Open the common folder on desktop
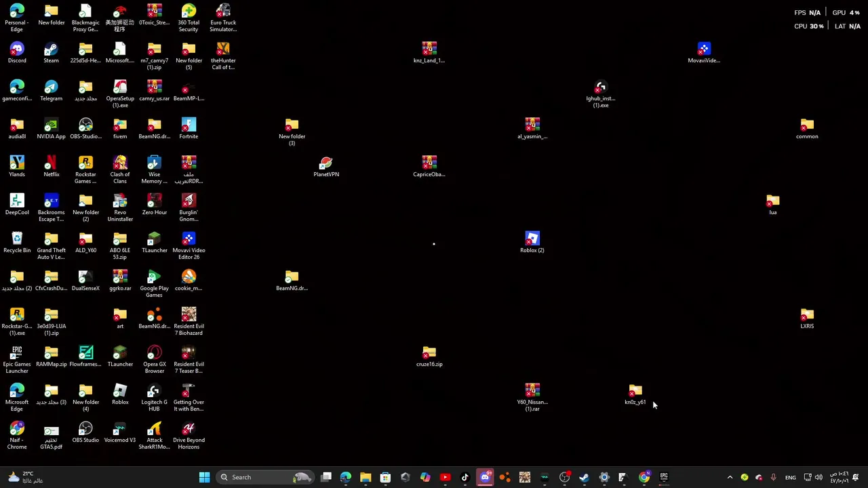 (807, 129)
